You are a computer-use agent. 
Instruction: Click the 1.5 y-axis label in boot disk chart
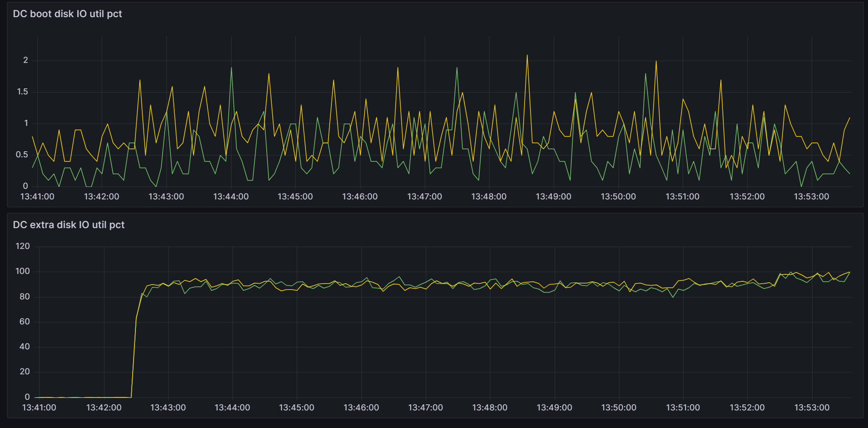tap(22, 92)
